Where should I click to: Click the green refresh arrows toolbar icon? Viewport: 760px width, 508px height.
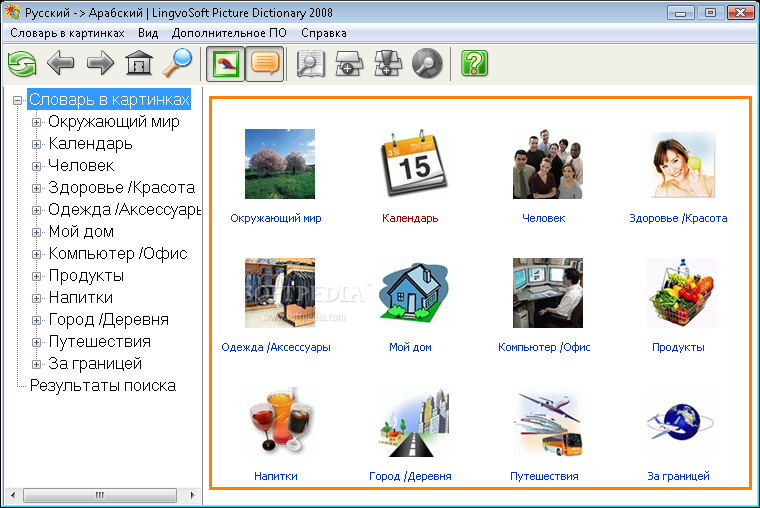pos(22,64)
